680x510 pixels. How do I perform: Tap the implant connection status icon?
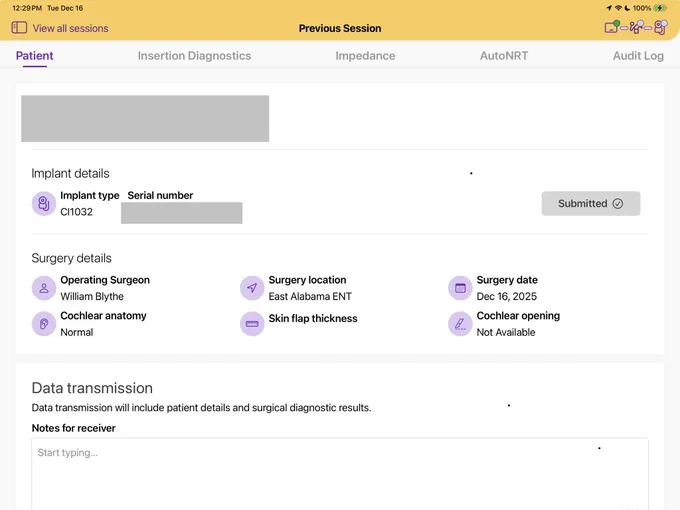click(x=660, y=27)
